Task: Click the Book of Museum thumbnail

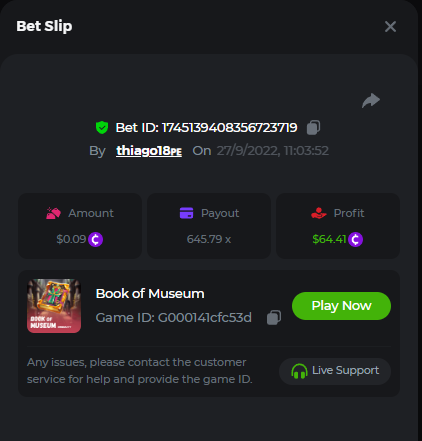Action: [x=54, y=306]
